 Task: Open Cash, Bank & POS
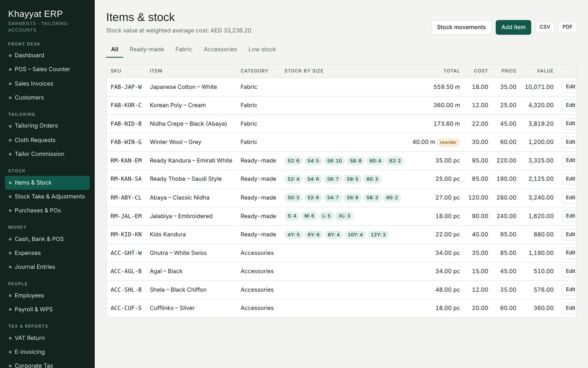[x=47, y=239]
